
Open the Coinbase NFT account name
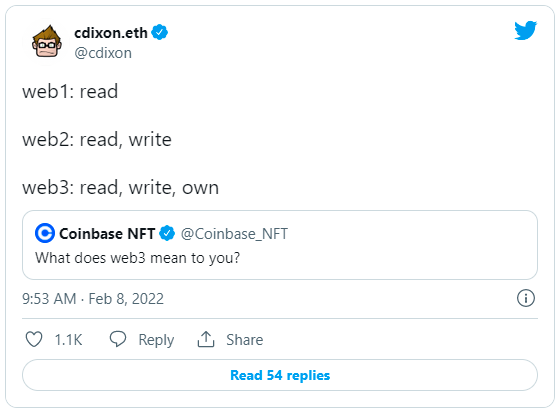[x=107, y=234]
